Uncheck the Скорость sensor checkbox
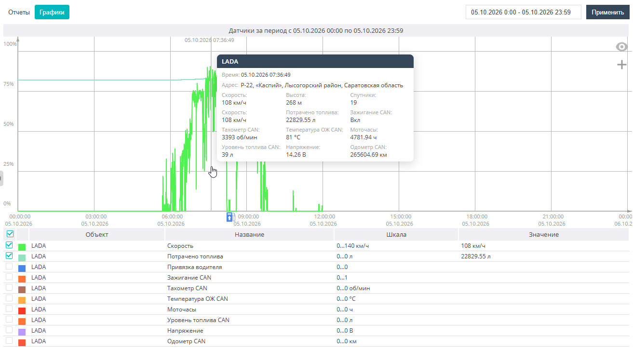633x364 pixels. pyautogui.click(x=9, y=245)
